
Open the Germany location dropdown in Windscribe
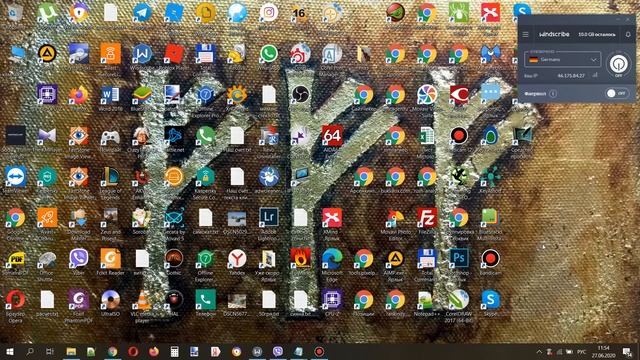point(562,60)
